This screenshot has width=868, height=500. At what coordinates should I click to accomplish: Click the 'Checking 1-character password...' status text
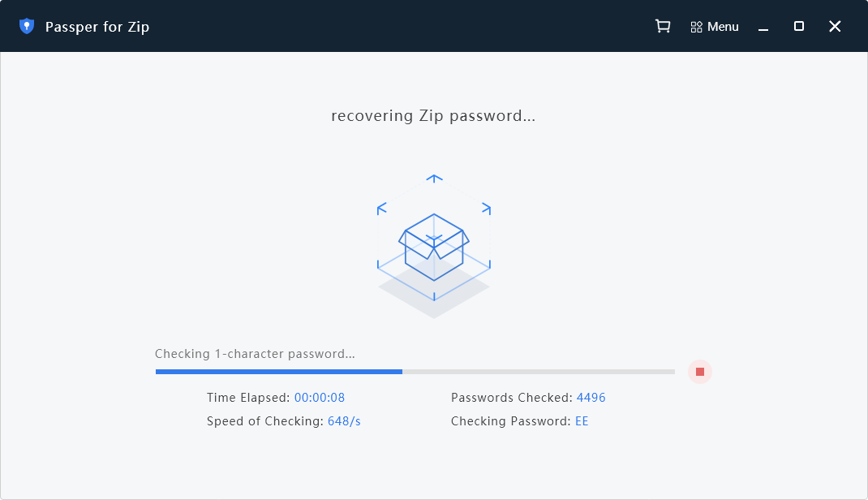click(x=255, y=354)
